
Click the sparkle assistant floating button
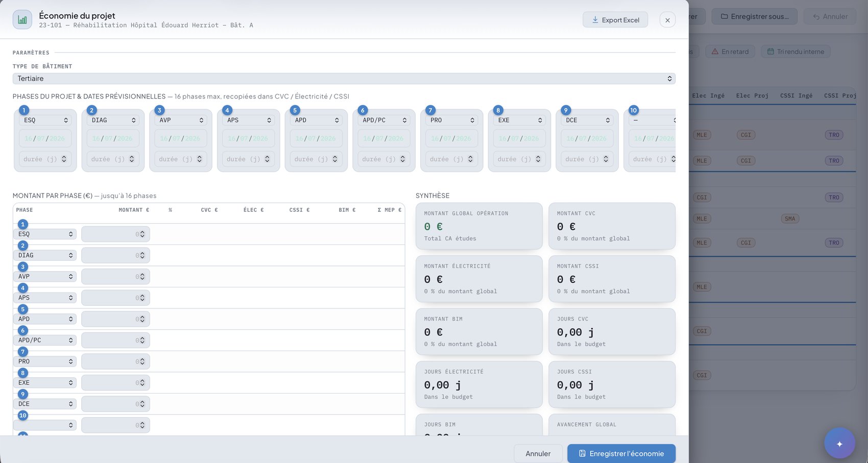[839, 444]
